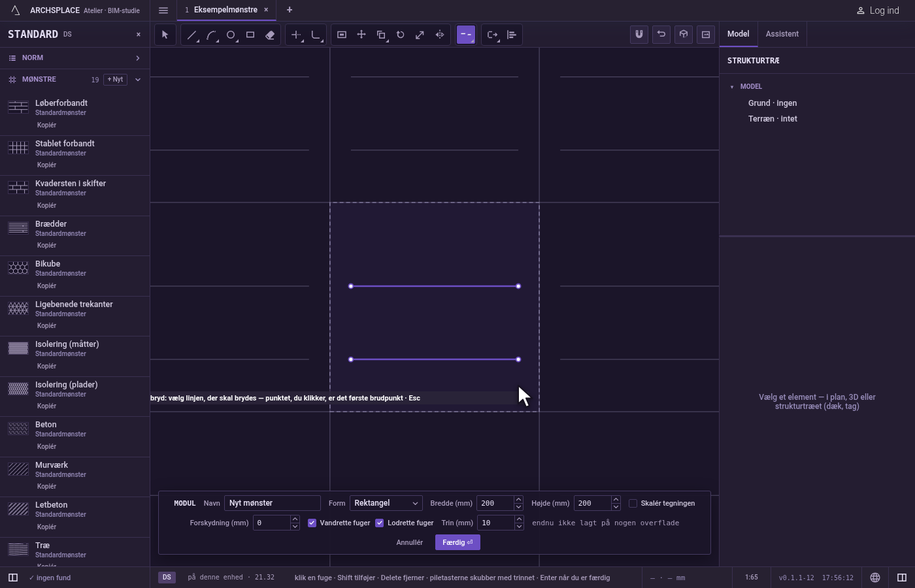
Task: Select the line drawing tool
Action: 191,35
